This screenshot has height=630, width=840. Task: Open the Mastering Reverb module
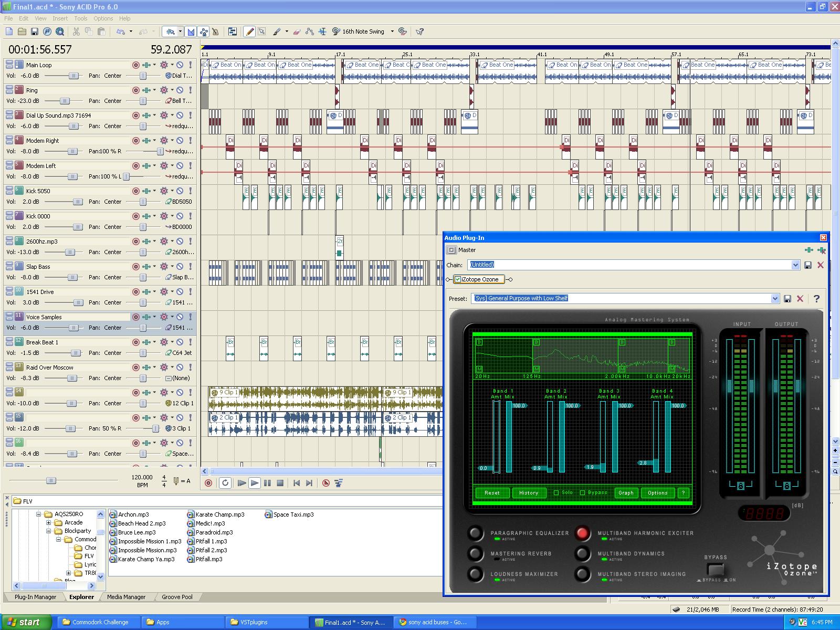(x=475, y=553)
